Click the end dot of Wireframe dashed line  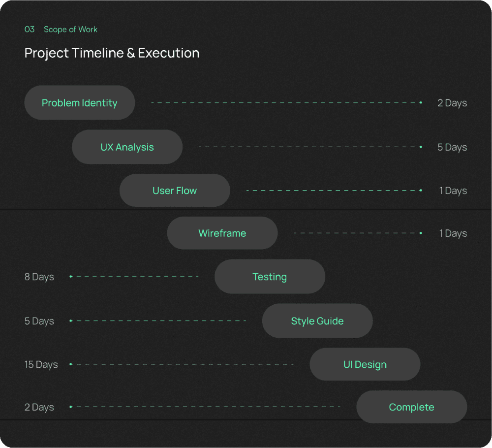click(x=421, y=233)
